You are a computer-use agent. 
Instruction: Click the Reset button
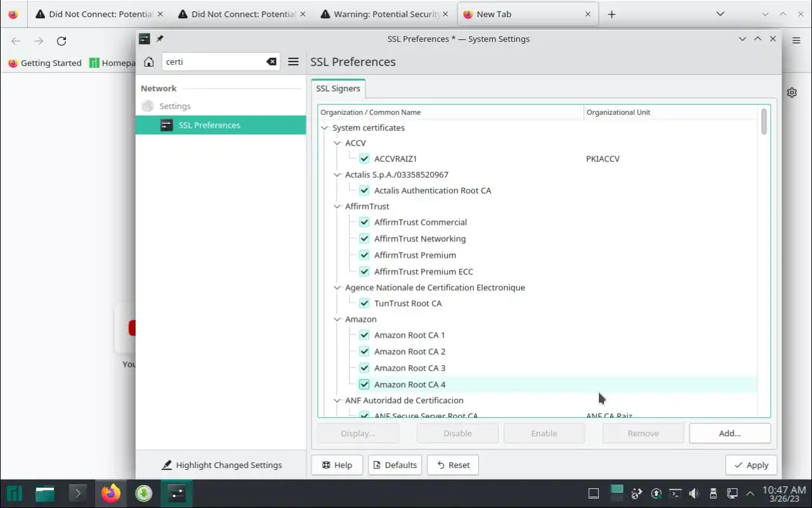pyautogui.click(x=453, y=465)
